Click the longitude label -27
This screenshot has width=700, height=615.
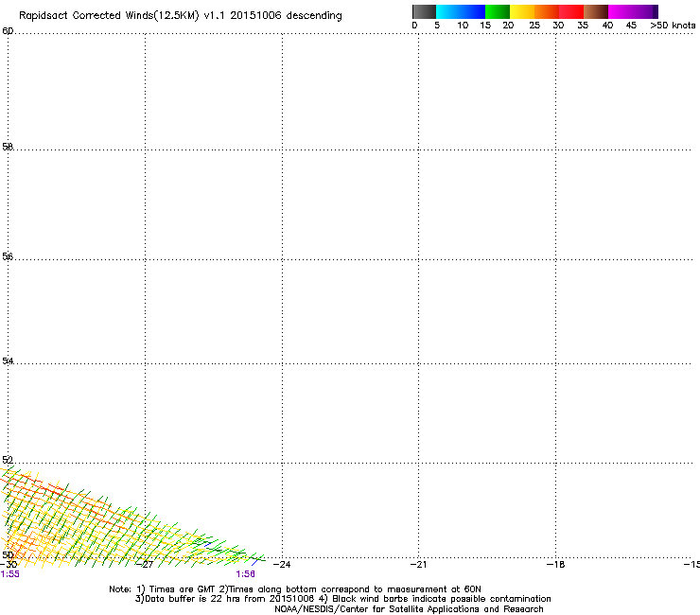(x=146, y=565)
